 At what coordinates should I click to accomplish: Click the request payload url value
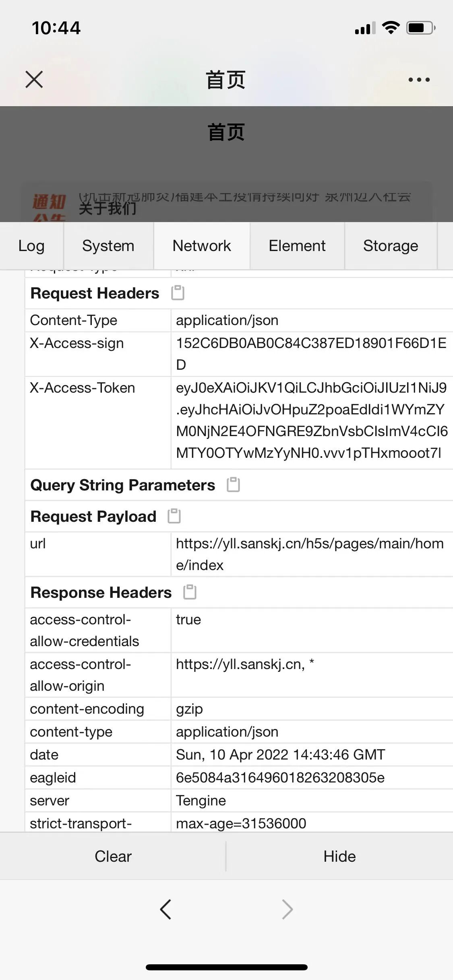[x=309, y=554]
